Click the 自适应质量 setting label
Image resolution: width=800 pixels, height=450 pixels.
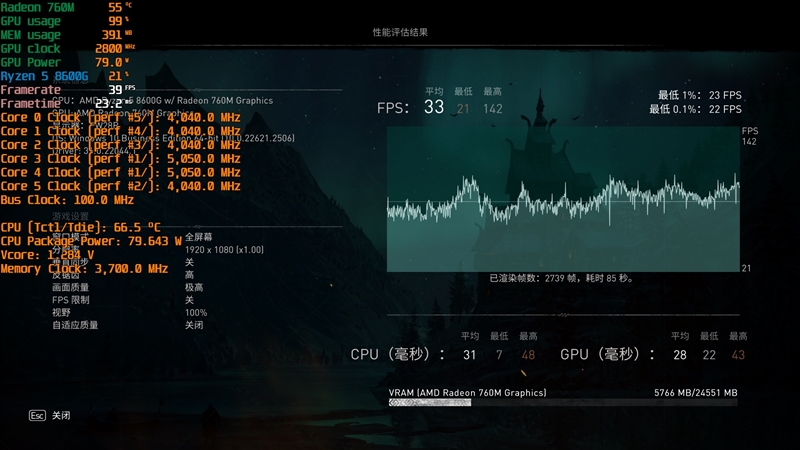[x=75, y=325]
